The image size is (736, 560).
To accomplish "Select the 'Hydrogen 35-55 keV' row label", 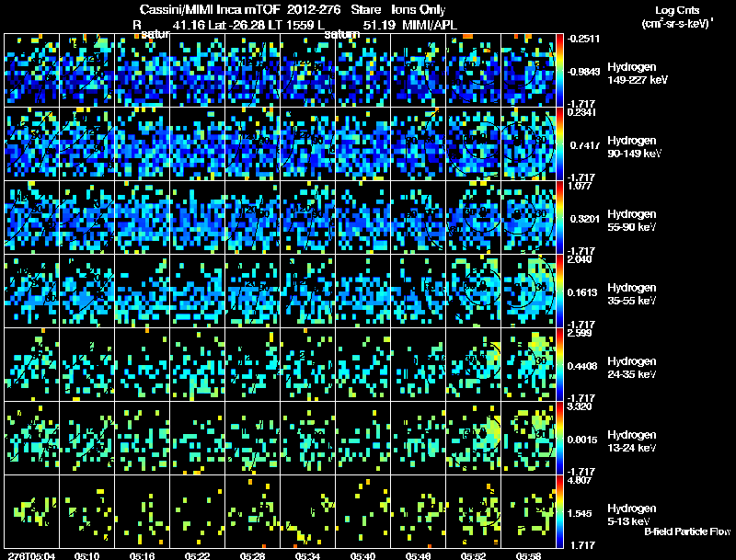I will [x=632, y=294].
